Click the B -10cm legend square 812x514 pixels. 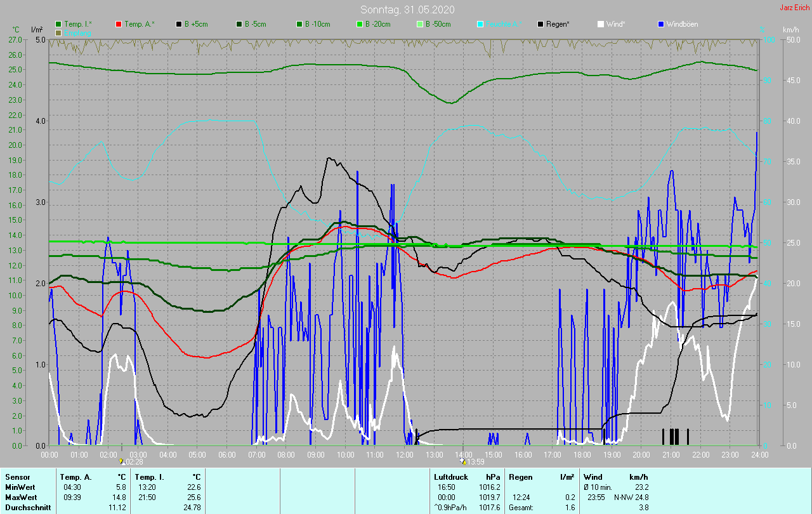[299, 24]
